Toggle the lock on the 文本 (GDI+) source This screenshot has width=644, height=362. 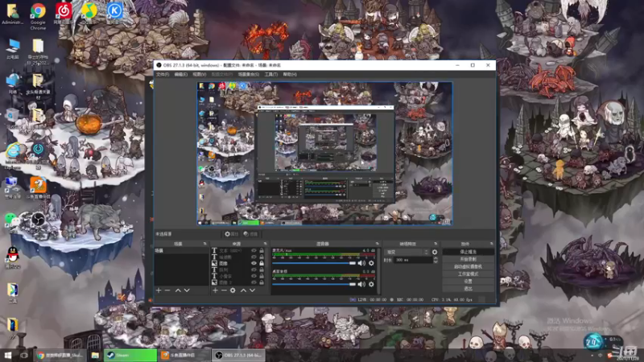pos(262,250)
